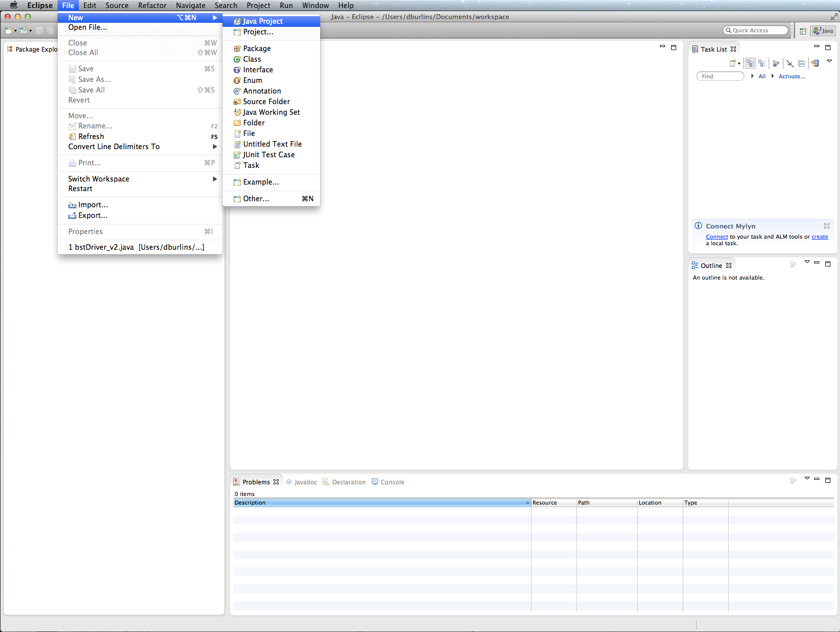Open the Problems view menu triangle
This screenshot has height=632, width=840.
pyautogui.click(x=807, y=478)
